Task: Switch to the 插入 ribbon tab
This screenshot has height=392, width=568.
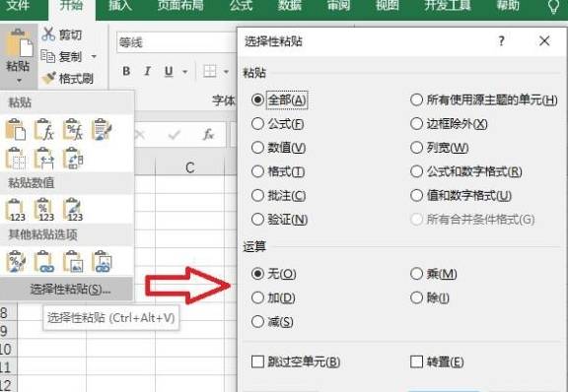Action: 120,6
